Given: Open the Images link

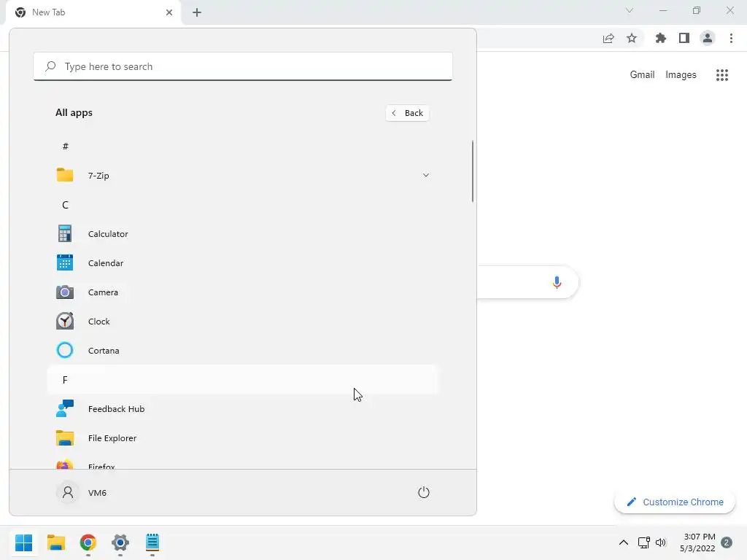Looking at the screenshot, I should click(681, 75).
